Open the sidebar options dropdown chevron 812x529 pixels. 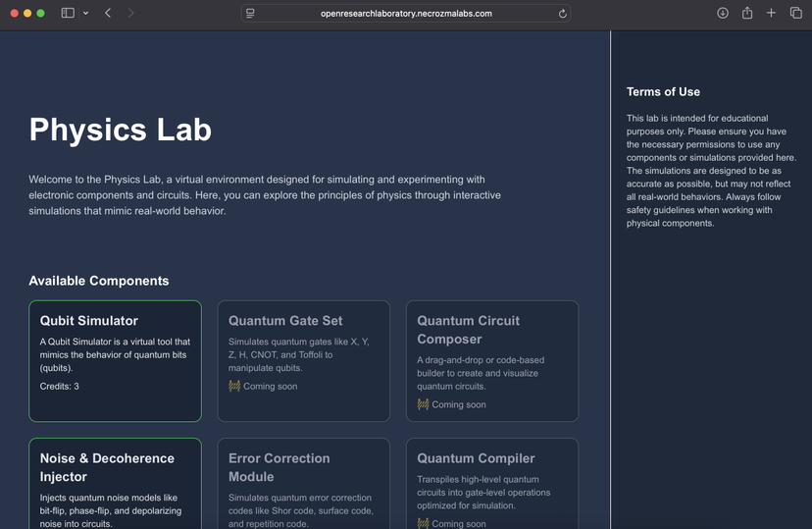point(86,13)
